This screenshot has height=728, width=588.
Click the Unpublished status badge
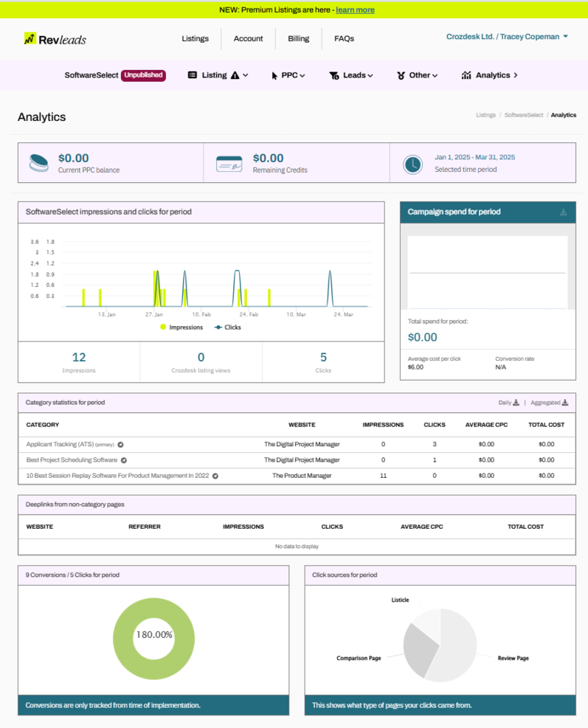144,75
